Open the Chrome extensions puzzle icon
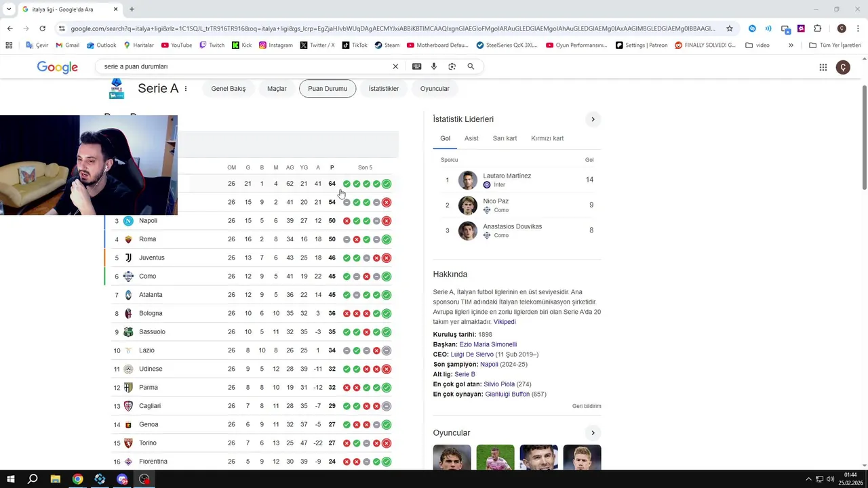The height and width of the screenshot is (488, 868). [817, 28]
